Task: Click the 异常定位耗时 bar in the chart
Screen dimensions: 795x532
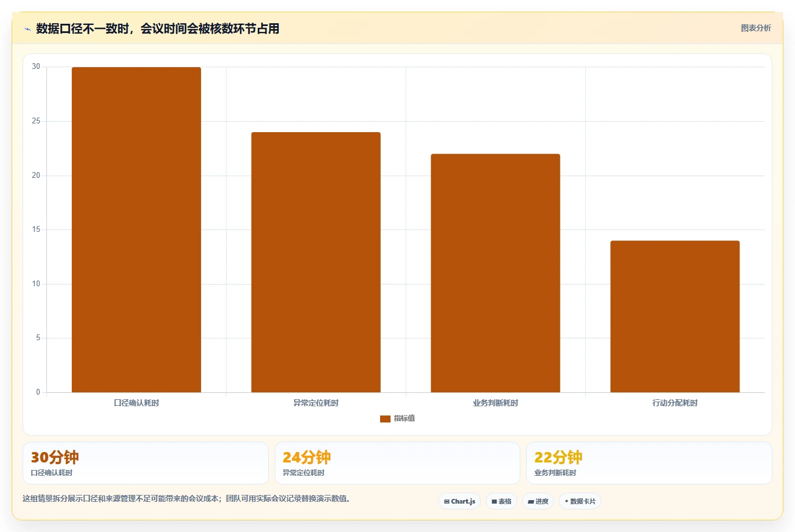Action: pyautogui.click(x=316, y=263)
